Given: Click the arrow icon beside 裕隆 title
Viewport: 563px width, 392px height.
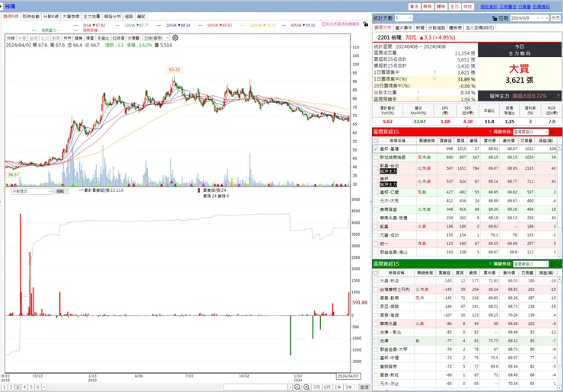Looking at the screenshot, I should click(2, 6).
